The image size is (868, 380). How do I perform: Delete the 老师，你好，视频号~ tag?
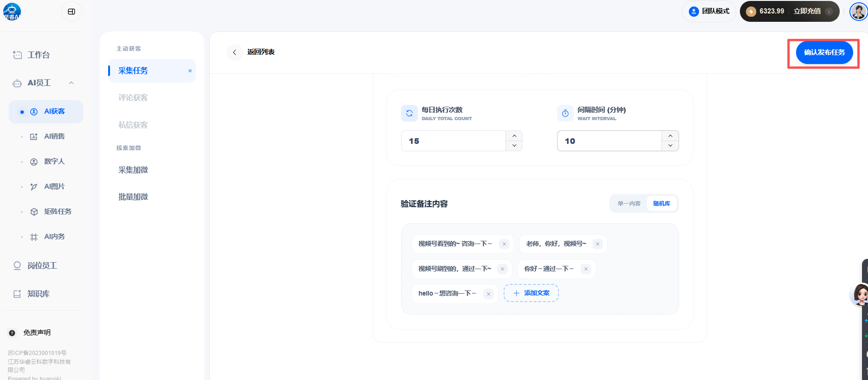pyautogui.click(x=597, y=244)
